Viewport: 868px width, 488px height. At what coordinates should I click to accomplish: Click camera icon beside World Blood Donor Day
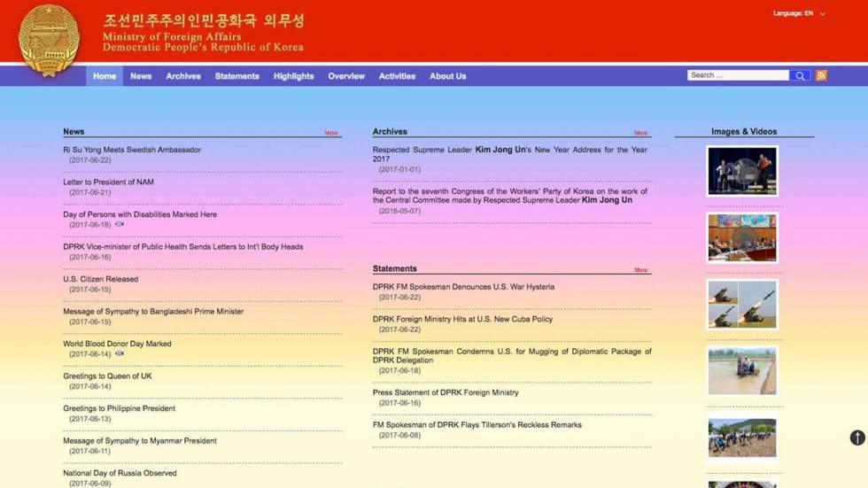pos(120,354)
